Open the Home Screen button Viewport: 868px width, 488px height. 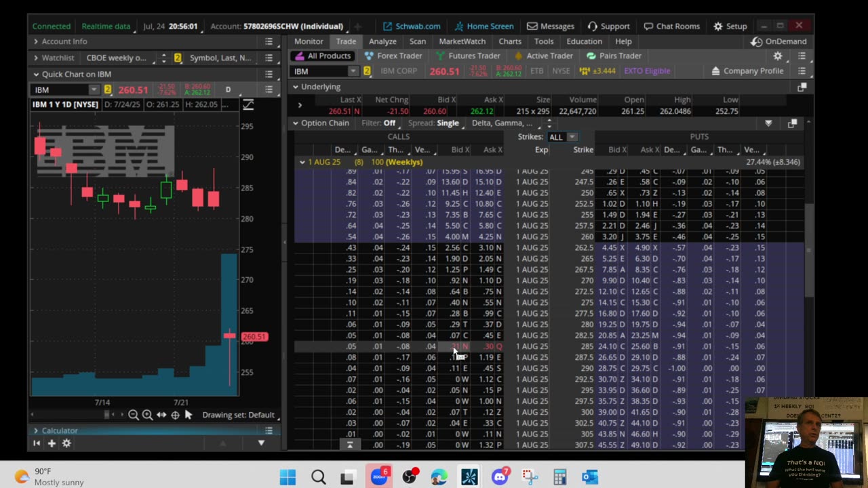[x=484, y=26]
